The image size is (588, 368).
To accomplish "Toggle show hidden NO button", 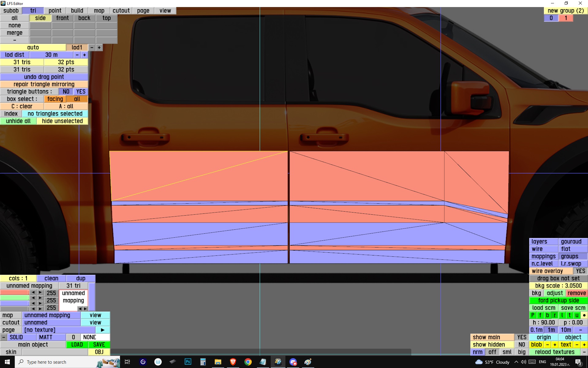I will 522,345.
